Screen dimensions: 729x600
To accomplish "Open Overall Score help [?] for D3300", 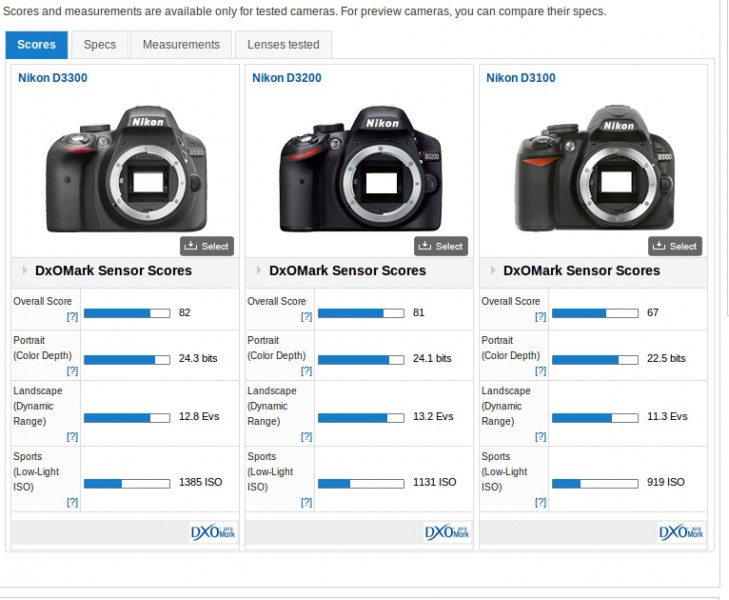I will click(x=72, y=316).
